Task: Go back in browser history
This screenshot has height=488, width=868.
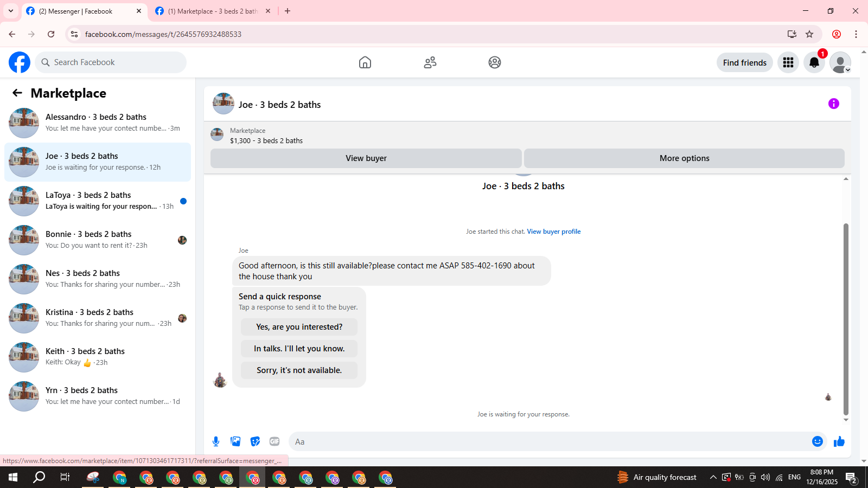Action: point(12,34)
